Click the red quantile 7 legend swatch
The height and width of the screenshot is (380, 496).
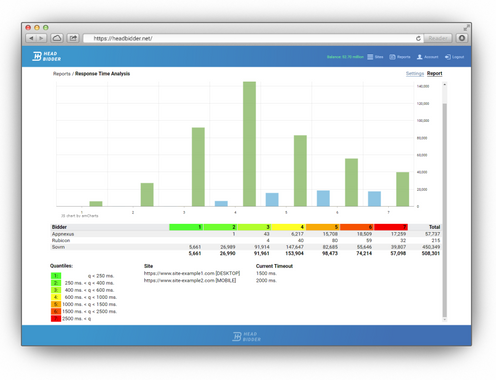pyautogui.click(x=56, y=319)
